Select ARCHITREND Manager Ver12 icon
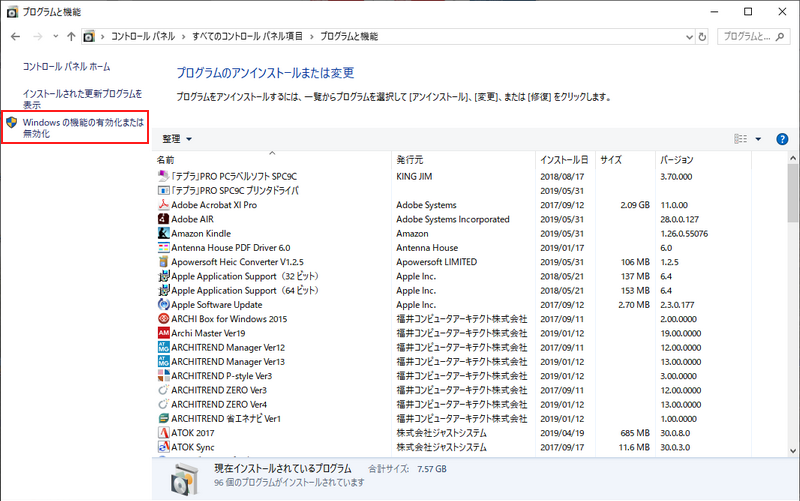 (163, 347)
